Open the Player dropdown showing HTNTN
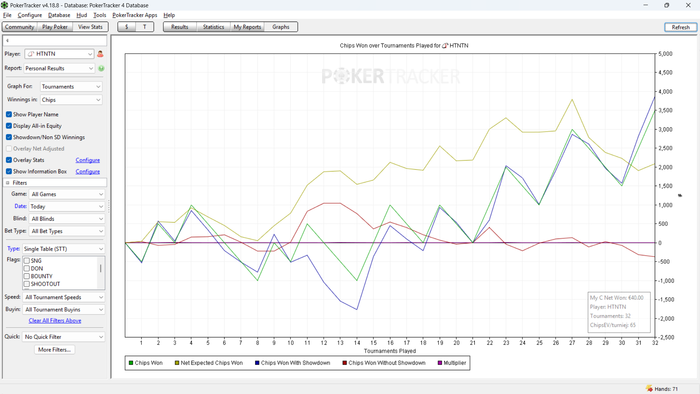Screen dimensions: 700x394 pos(59,54)
